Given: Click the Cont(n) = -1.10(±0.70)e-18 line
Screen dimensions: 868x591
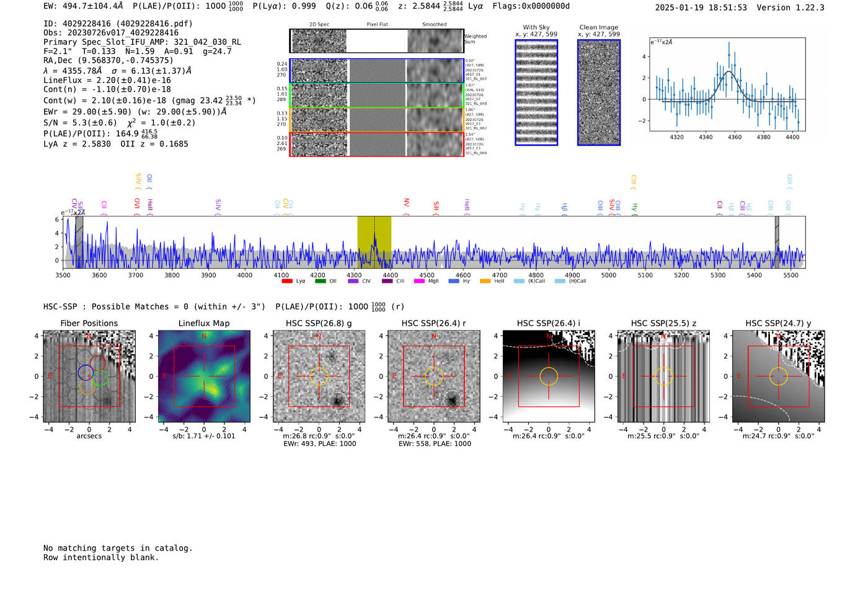Looking at the screenshot, I should tap(107, 89).
